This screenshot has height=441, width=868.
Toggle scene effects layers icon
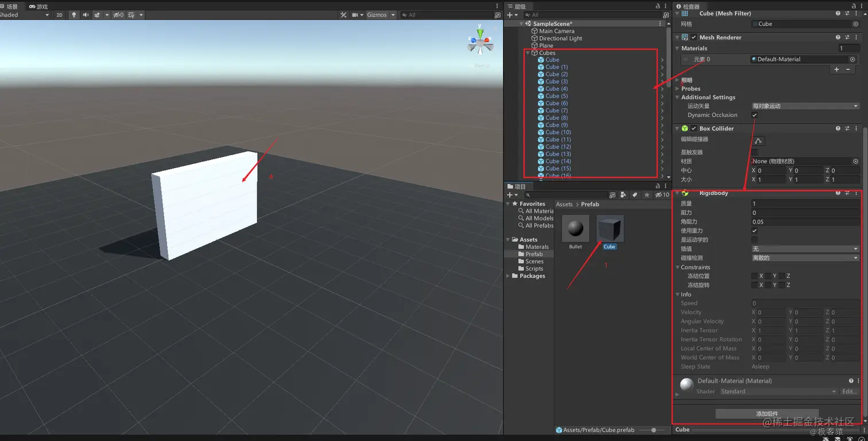(98, 15)
